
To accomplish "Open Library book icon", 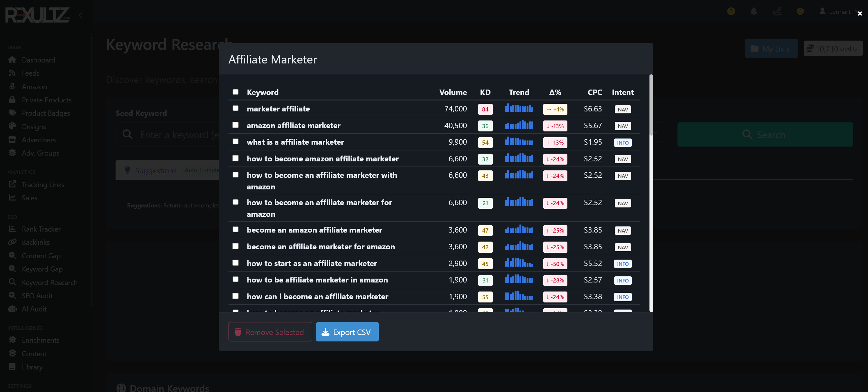I will [12, 367].
